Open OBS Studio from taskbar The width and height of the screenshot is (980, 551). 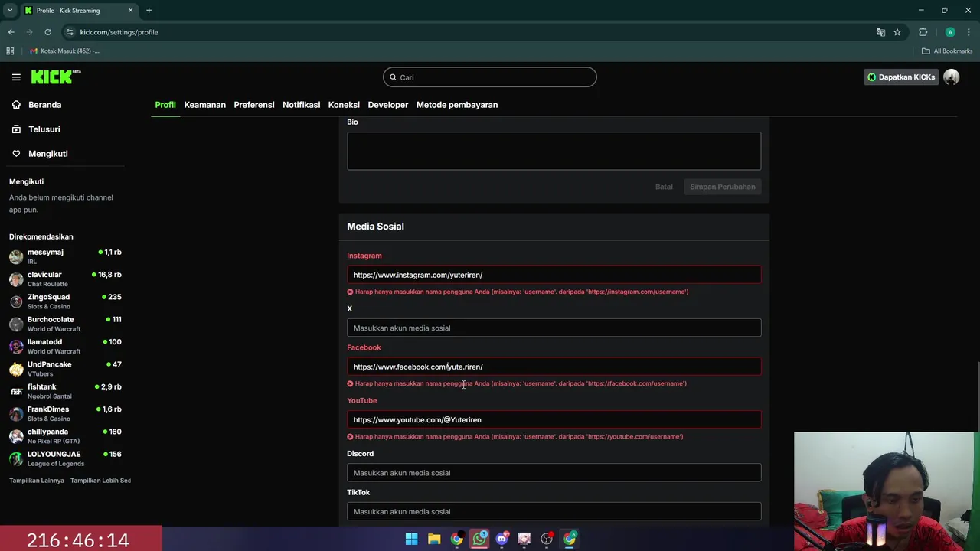pos(547,539)
